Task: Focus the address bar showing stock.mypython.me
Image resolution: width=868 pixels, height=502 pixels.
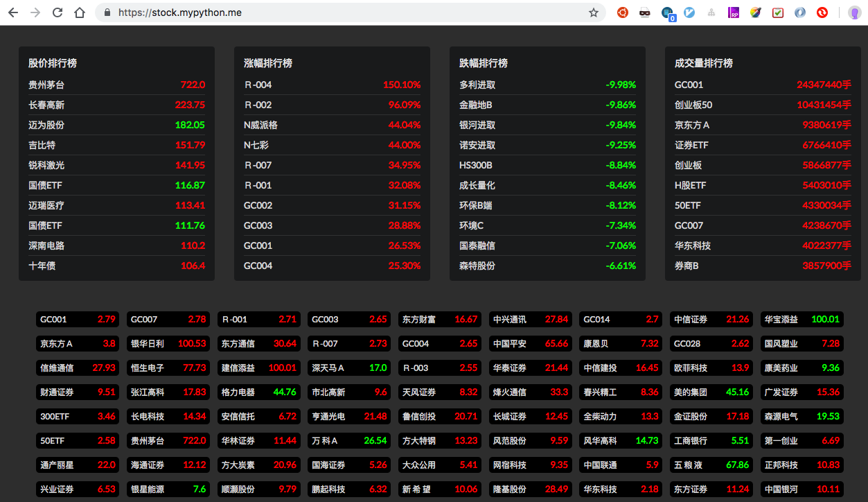Action: click(x=350, y=12)
